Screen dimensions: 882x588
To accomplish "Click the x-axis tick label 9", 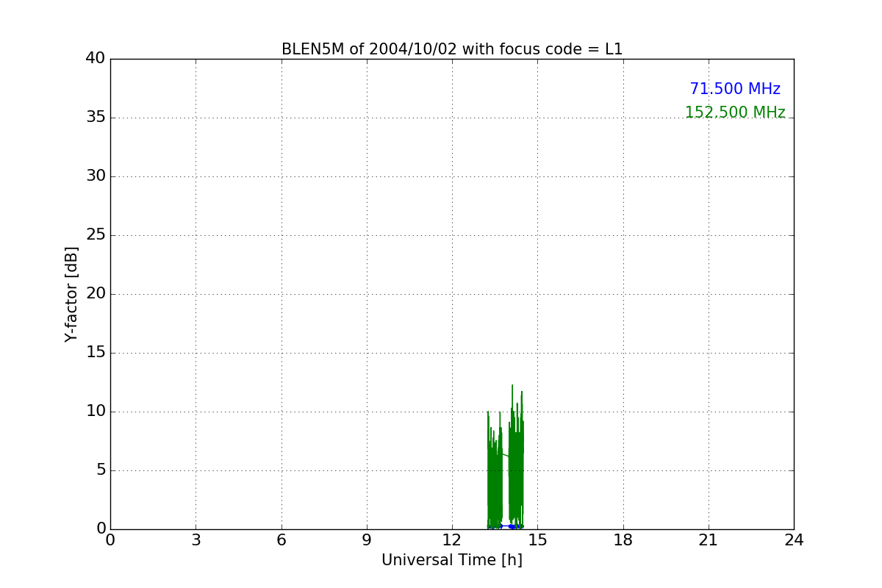I will pyautogui.click(x=367, y=539).
